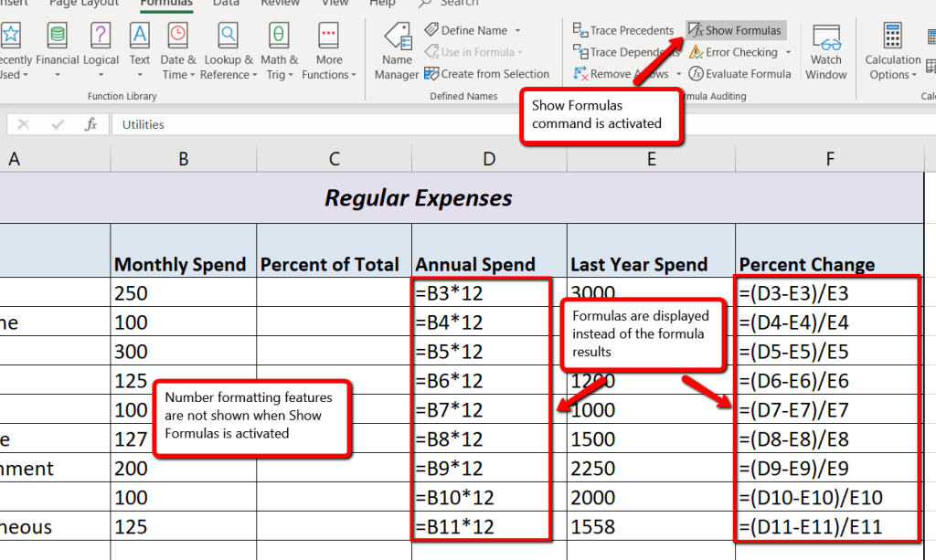Select column E header

pyautogui.click(x=651, y=159)
